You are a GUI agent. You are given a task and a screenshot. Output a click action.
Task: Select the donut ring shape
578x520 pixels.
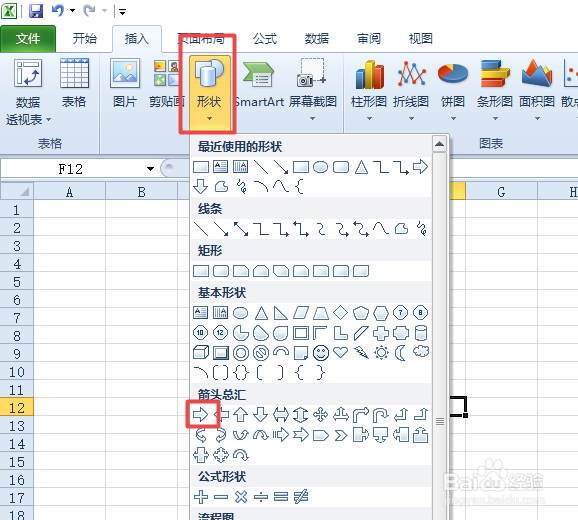click(x=241, y=353)
